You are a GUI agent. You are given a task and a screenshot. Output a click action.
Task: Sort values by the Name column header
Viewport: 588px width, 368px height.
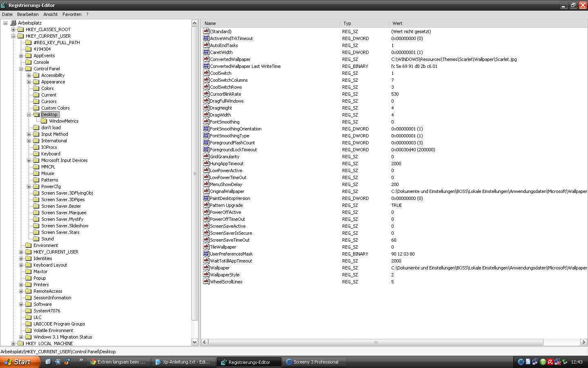point(271,23)
